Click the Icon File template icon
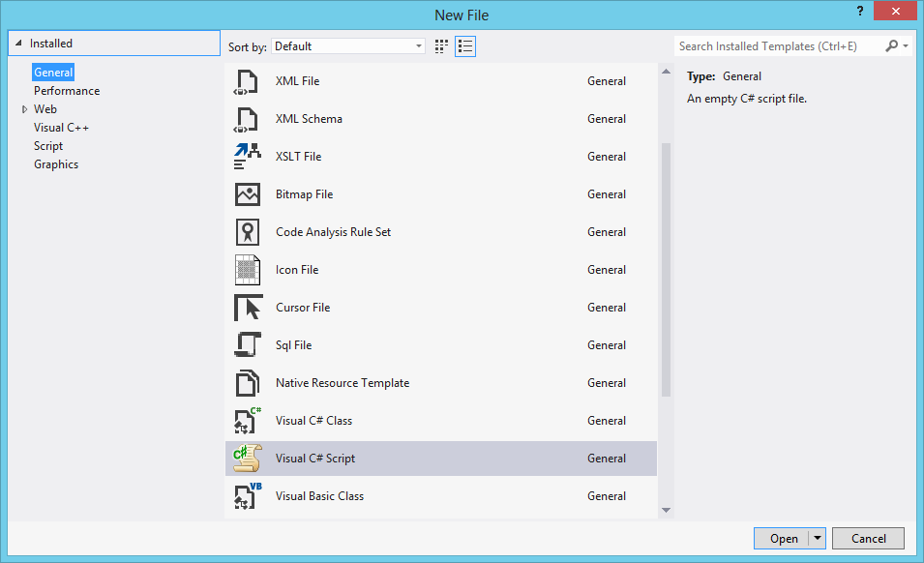The width and height of the screenshot is (924, 563). point(248,270)
